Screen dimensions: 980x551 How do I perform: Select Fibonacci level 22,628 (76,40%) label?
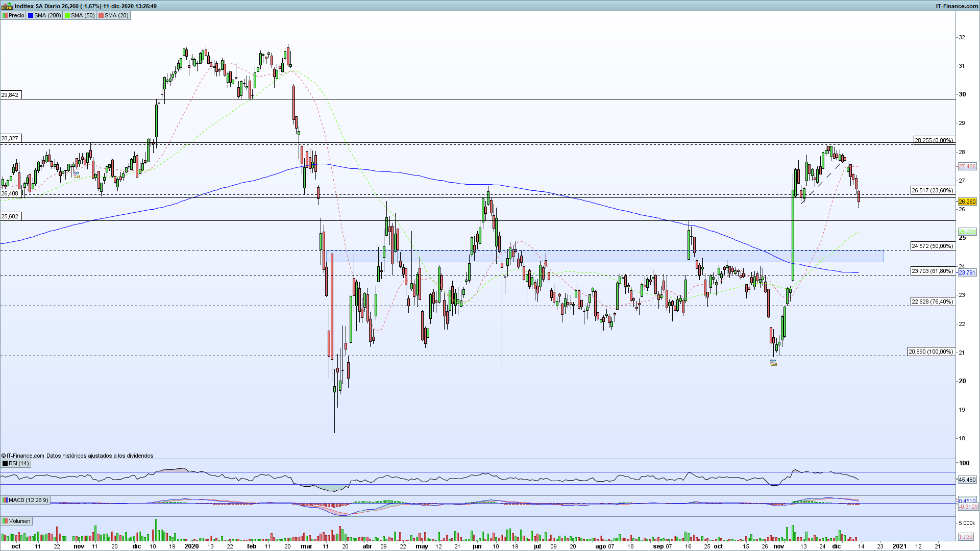[932, 302]
